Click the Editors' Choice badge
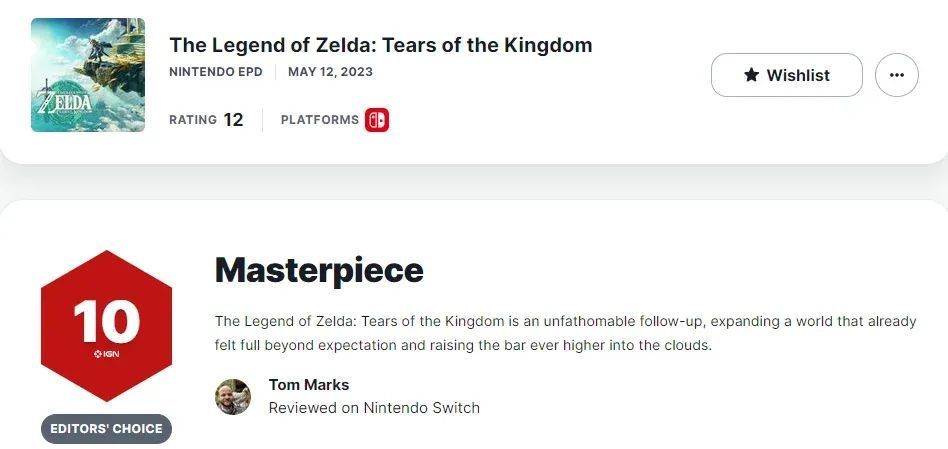The image size is (948, 449). pos(106,429)
